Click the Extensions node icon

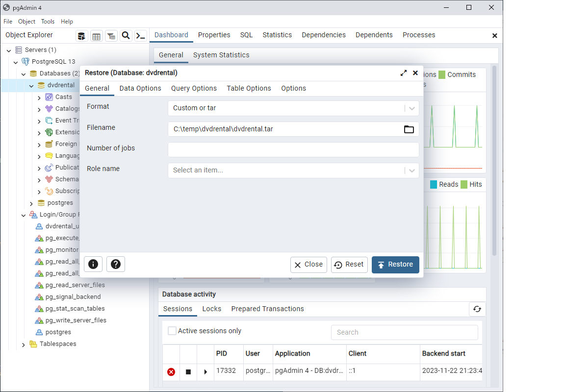pyautogui.click(x=49, y=132)
